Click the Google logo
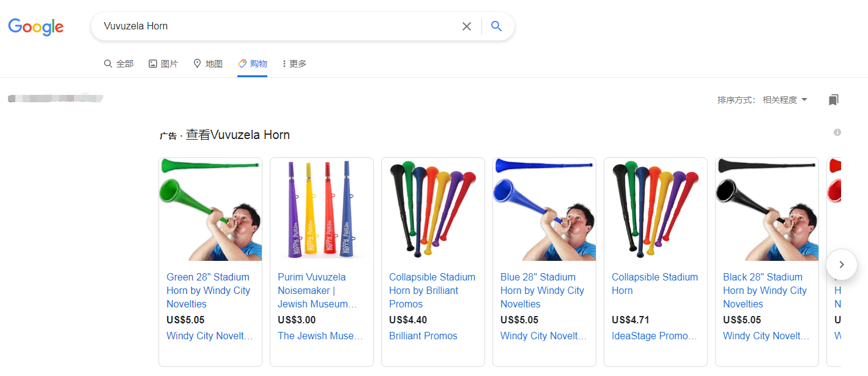The width and height of the screenshot is (868, 376). pos(35,27)
